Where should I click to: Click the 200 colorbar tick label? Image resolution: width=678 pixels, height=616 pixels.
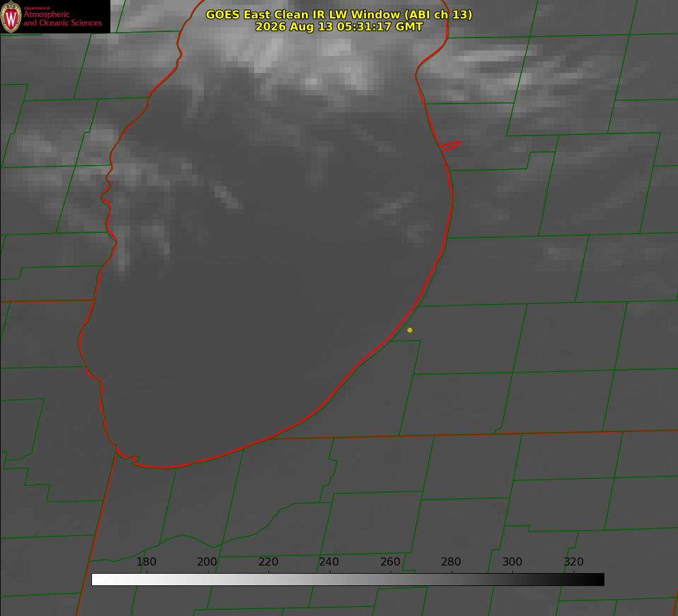[x=206, y=561]
